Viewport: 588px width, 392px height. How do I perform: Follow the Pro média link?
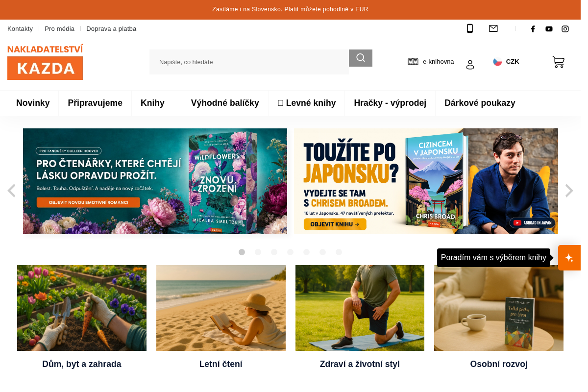59,28
